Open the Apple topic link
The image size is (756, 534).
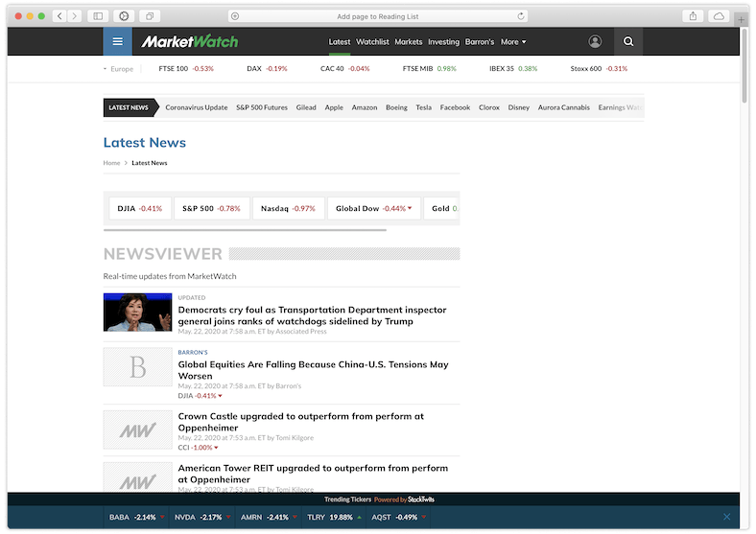[x=334, y=107]
